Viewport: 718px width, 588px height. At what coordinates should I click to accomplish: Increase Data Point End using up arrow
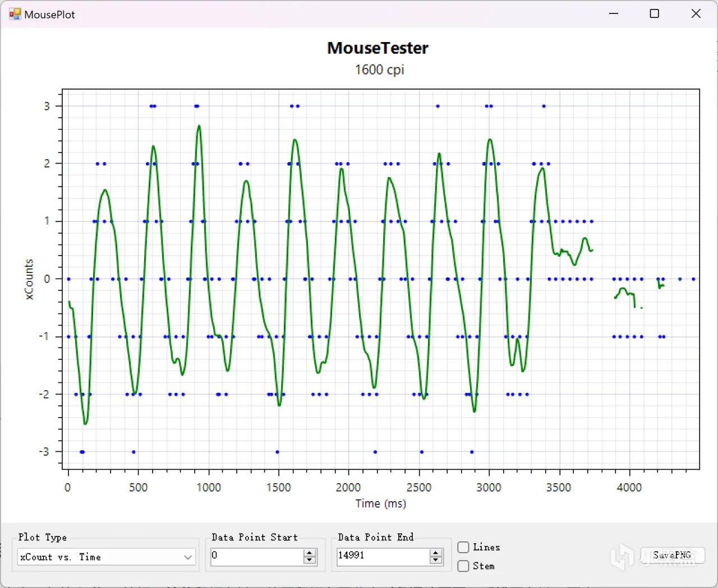[x=436, y=553]
